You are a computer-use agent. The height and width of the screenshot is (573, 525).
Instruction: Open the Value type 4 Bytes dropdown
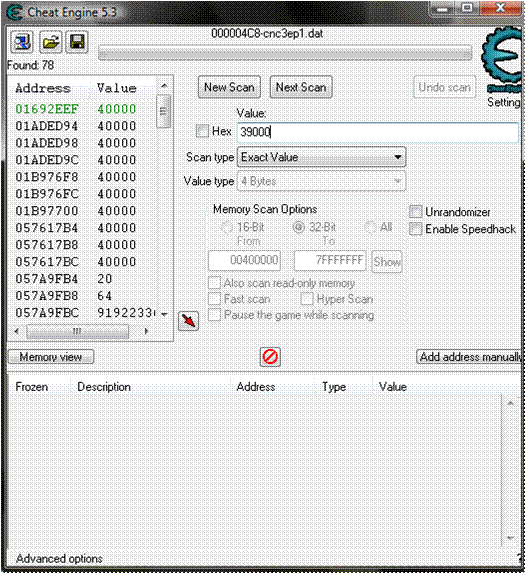pos(322,181)
